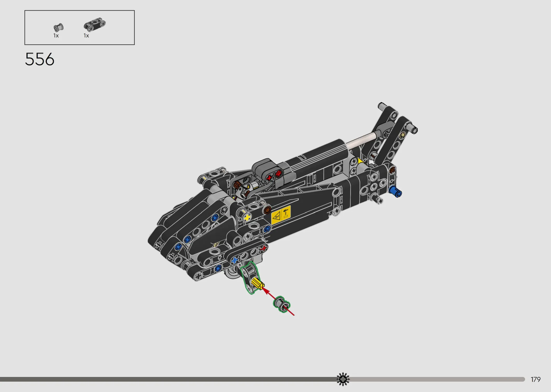Click the red axle connectors on top of the model

[x=274, y=176]
